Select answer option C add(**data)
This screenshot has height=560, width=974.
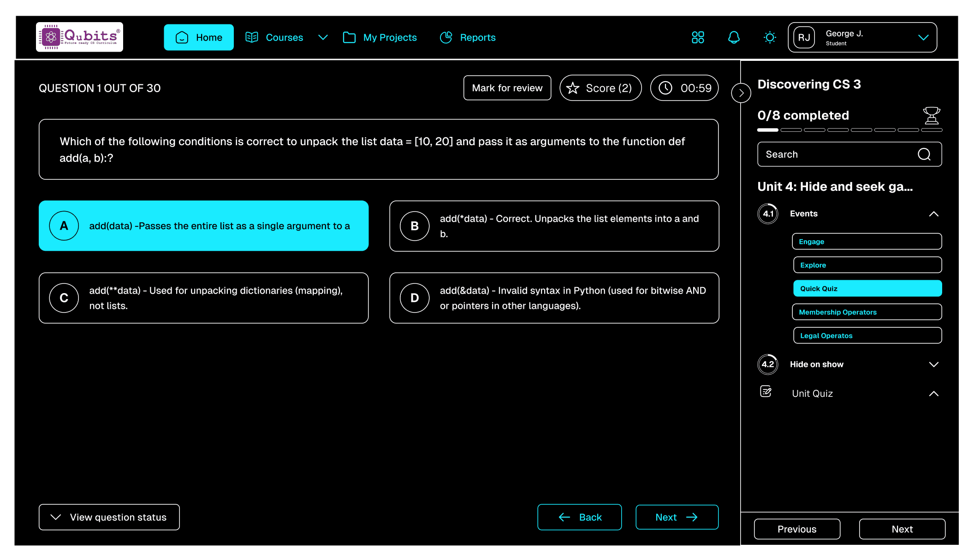click(203, 298)
